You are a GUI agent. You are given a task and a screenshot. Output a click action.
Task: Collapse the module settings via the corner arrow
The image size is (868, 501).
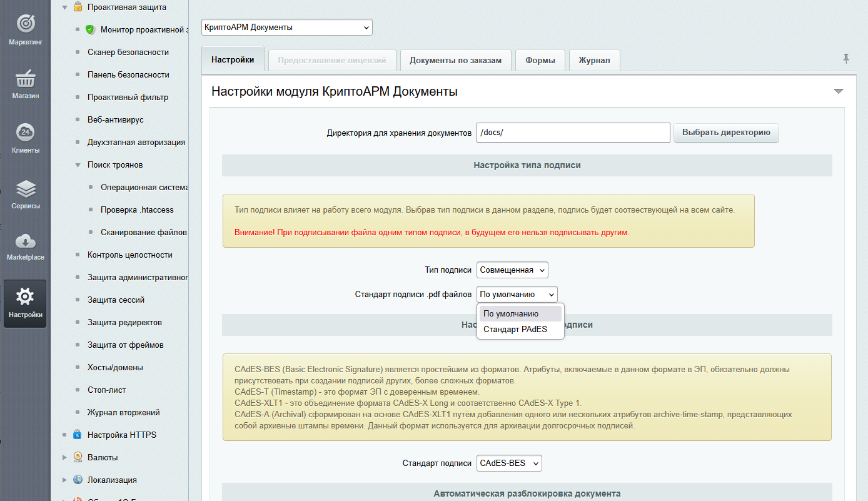pyautogui.click(x=839, y=90)
